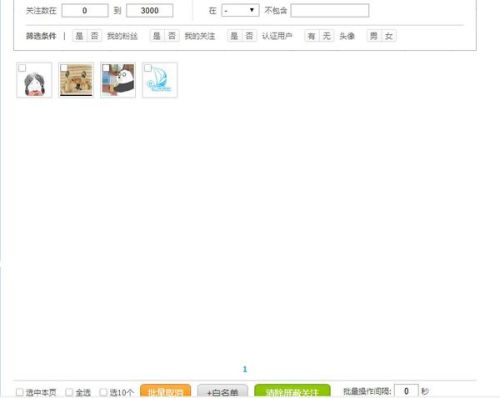Open the dog photo user avatar

coord(76,80)
